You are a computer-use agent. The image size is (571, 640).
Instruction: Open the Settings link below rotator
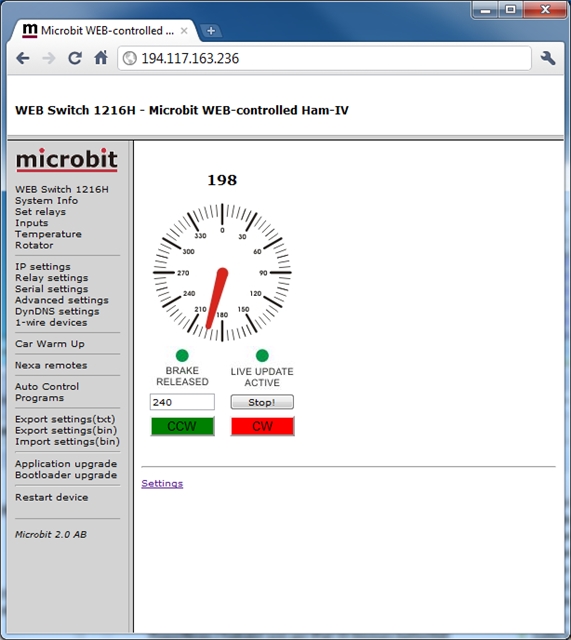pos(162,484)
